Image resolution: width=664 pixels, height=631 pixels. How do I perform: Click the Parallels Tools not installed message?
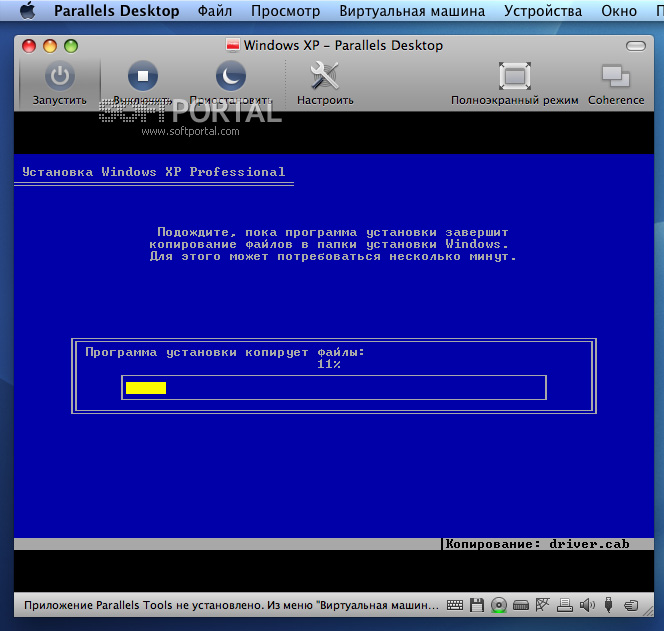point(231,605)
